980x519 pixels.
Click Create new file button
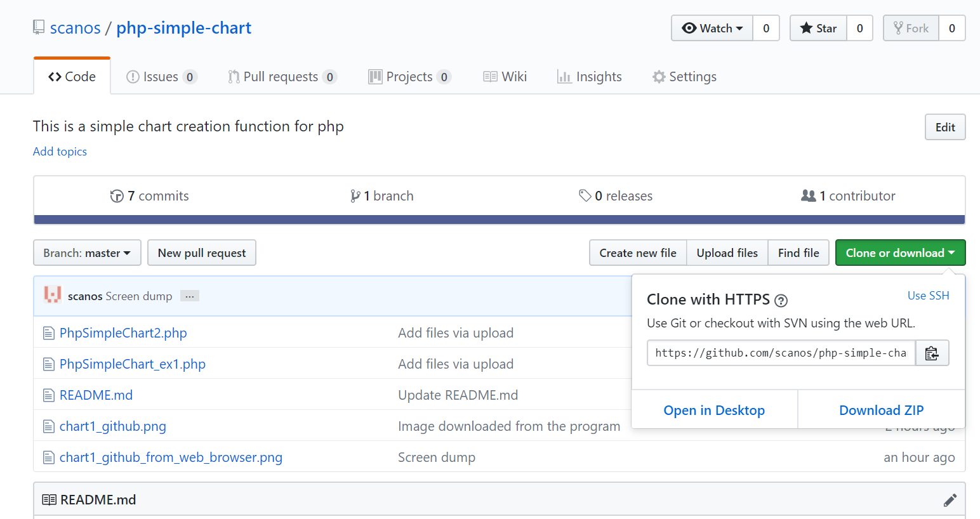[638, 253]
